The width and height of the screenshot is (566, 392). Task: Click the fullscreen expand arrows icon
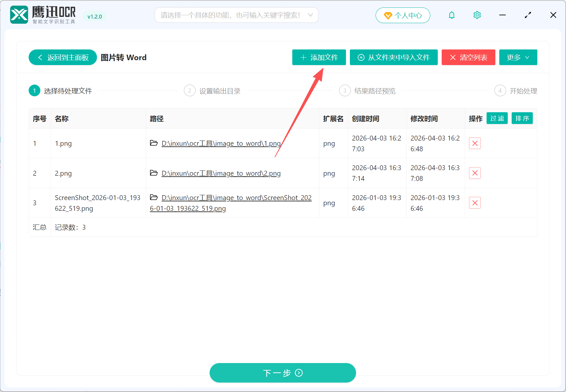pos(528,15)
